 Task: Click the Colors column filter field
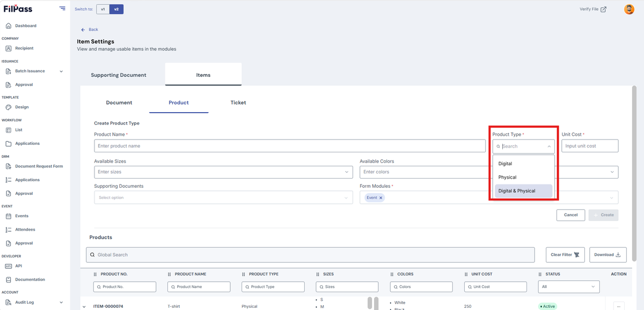(421, 287)
